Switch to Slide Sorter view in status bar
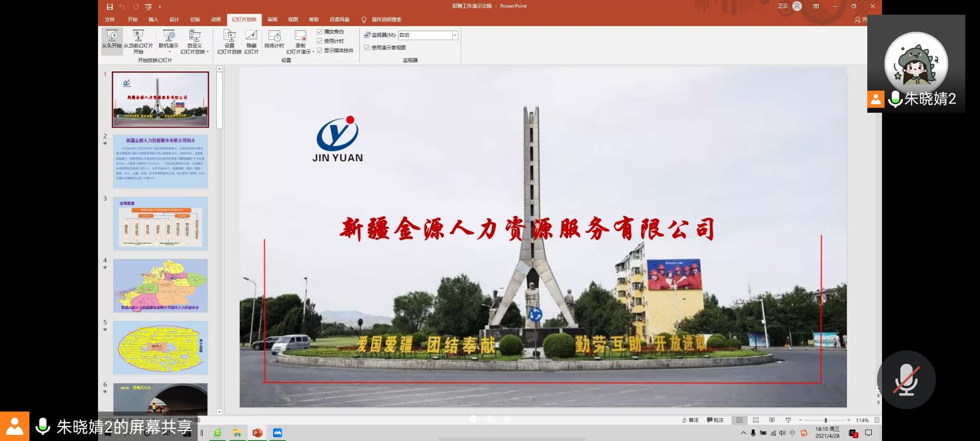The width and height of the screenshot is (980, 441). (756, 420)
